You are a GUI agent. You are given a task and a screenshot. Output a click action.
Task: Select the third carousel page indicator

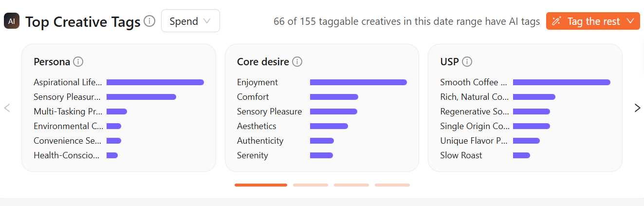click(351, 185)
